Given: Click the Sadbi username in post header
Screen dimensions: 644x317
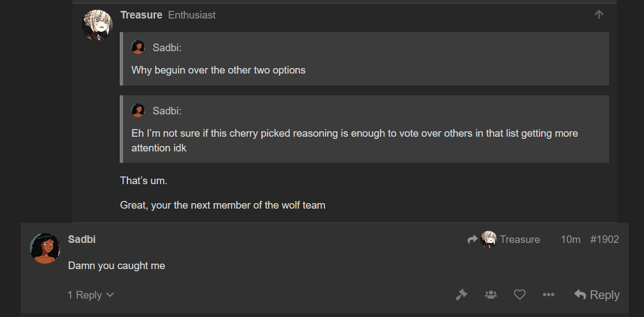Looking at the screenshot, I should pyautogui.click(x=82, y=239).
